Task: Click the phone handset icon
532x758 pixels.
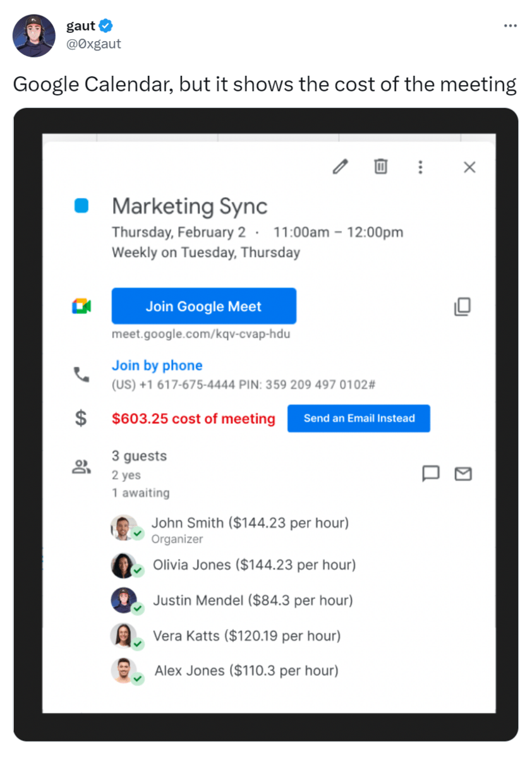Action: 82,375
